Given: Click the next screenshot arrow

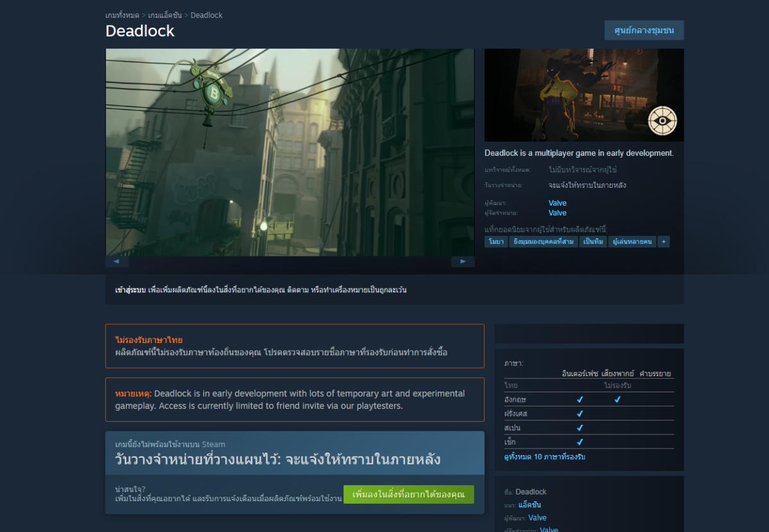Looking at the screenshot, I should pos(463,262).
